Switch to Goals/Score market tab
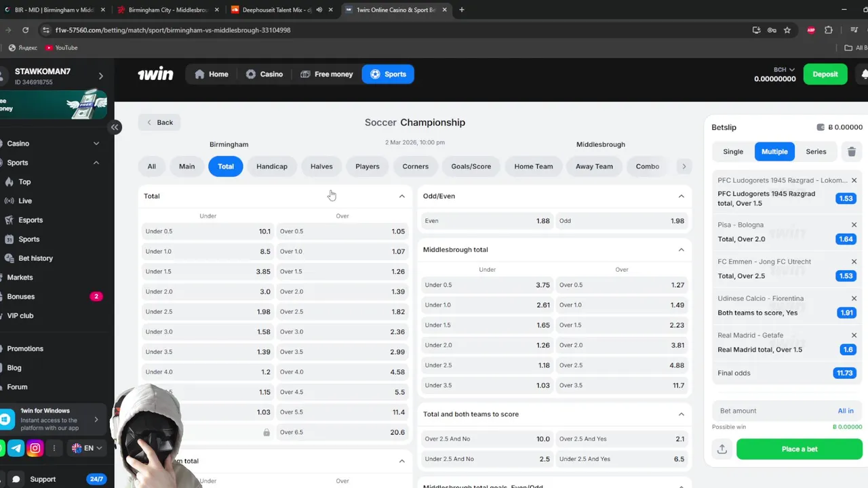This screenshot has height=488, width=868. coord(471,166)
